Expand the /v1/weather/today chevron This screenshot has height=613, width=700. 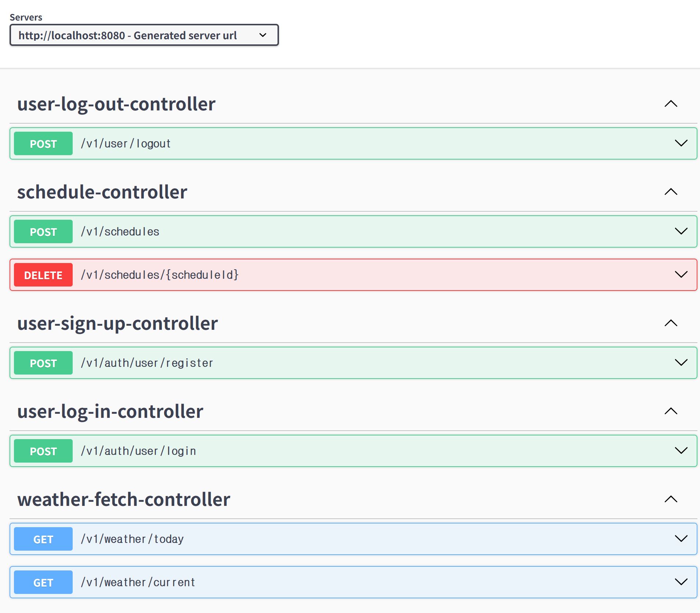tap(681, 539)
